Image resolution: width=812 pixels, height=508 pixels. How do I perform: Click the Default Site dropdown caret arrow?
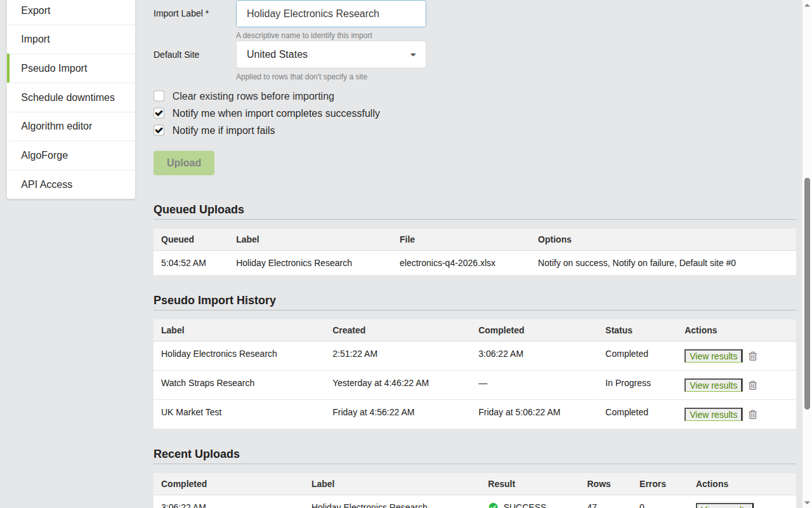(x=412, y=55)
